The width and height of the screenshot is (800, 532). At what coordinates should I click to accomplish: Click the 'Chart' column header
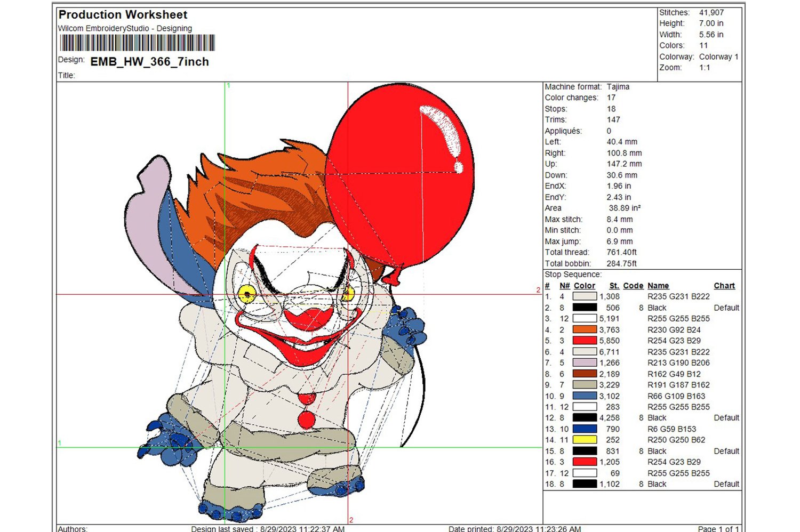pyautogui.click(x=724, y=286)
